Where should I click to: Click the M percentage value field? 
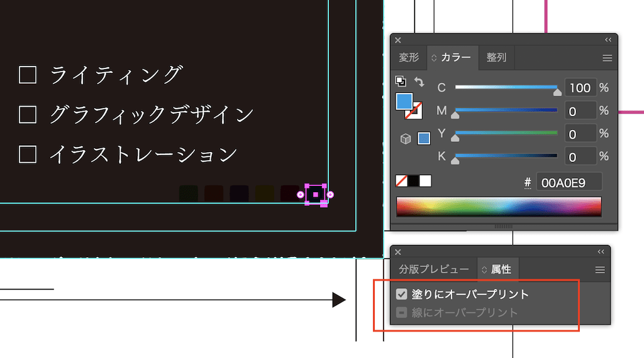tap(580, 111)
